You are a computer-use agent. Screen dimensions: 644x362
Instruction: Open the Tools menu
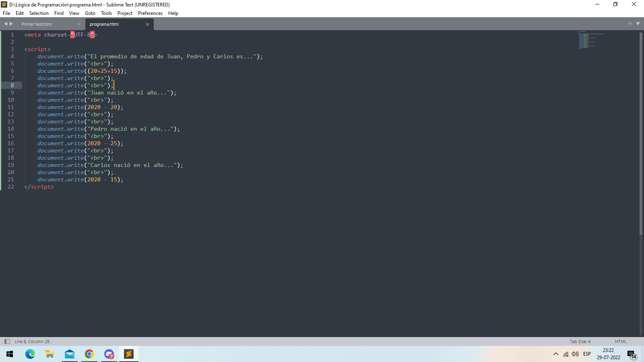106,13
